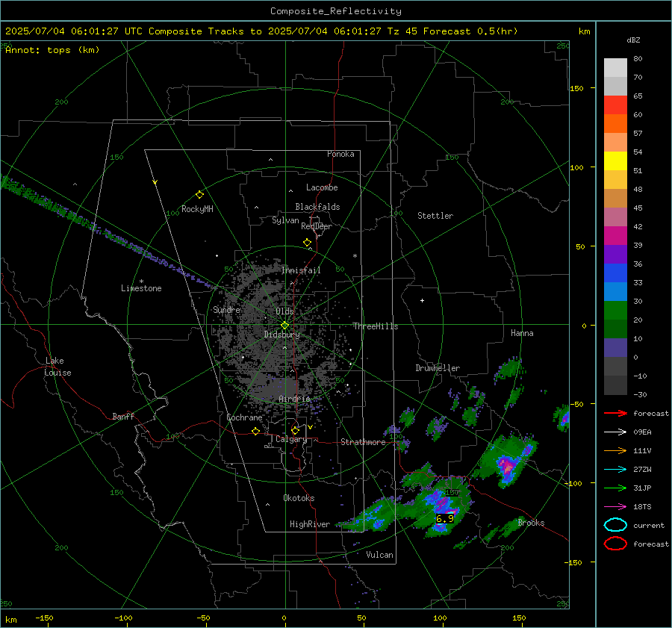Viewport: 672px width, 628px height.
Task: Click the Airdrie city label
Action: tap(294, 399)
